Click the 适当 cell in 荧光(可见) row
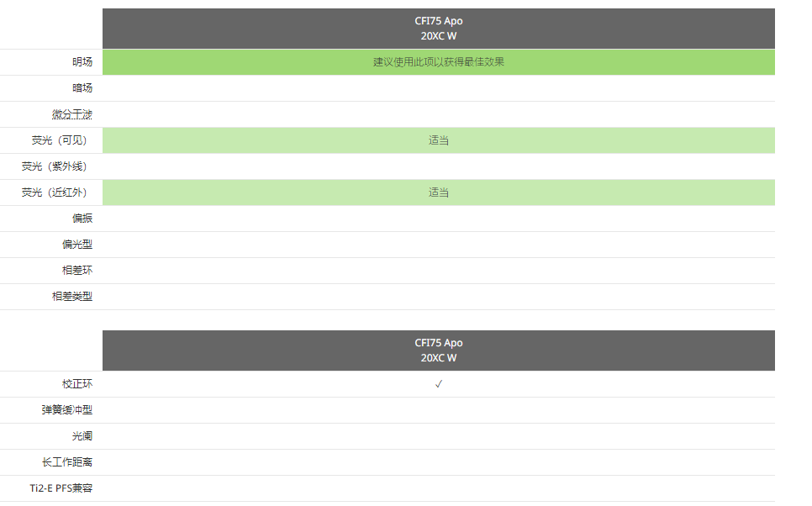Screen dimensions: 812x506 pos(438,140)
